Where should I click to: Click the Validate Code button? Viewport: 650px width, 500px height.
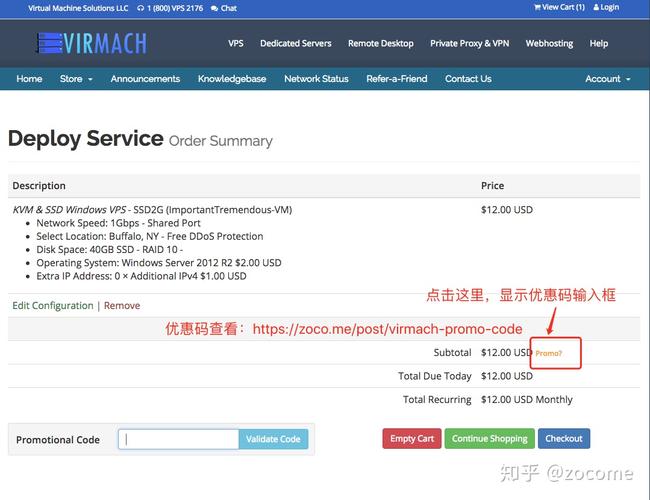(273, 439)
